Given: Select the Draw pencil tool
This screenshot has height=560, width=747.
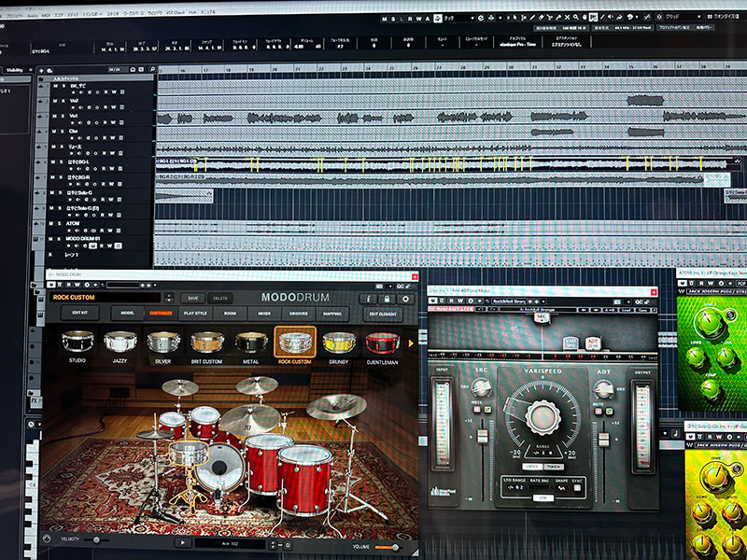Looking at the screenshot, I should (532, 18).
